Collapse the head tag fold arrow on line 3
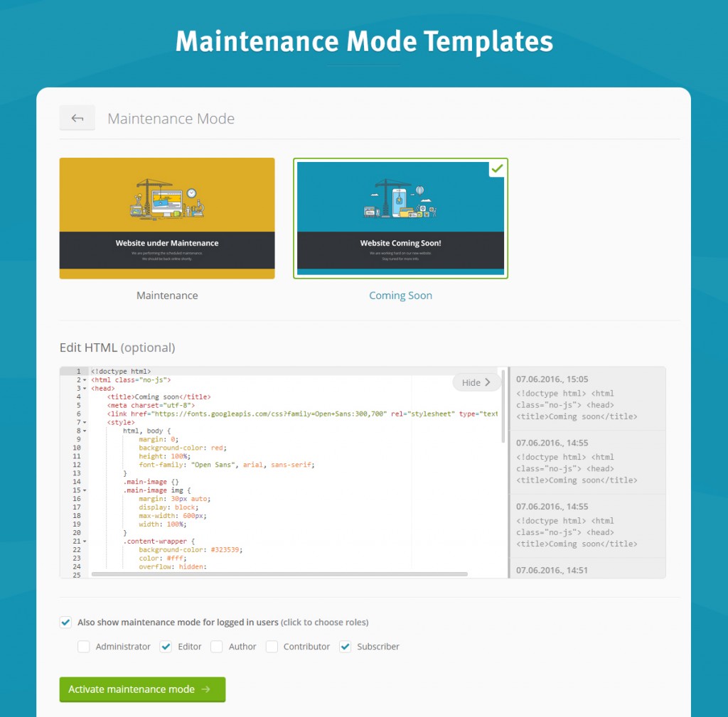The width and height of the screenshot is (728, 717). 85,389
